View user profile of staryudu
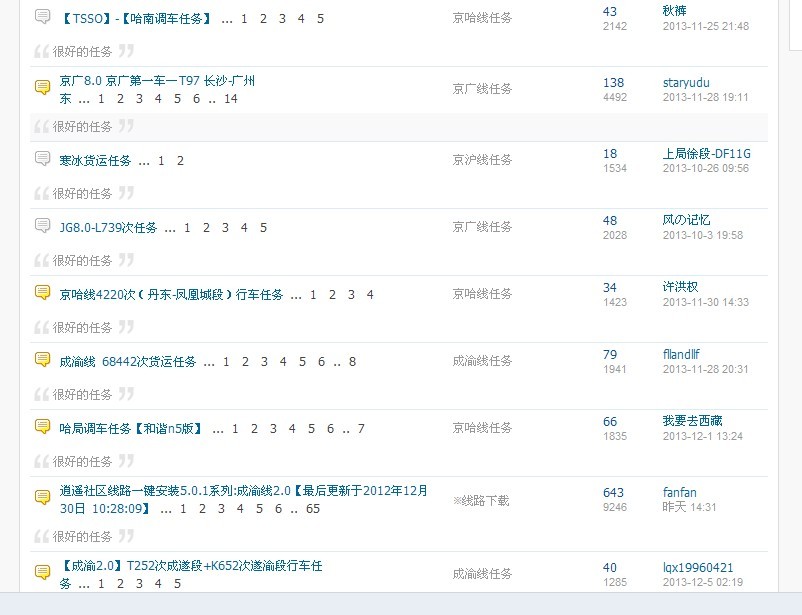Image resolution: width=802 pixels, height=615 pixels. (x=686, y=82)
